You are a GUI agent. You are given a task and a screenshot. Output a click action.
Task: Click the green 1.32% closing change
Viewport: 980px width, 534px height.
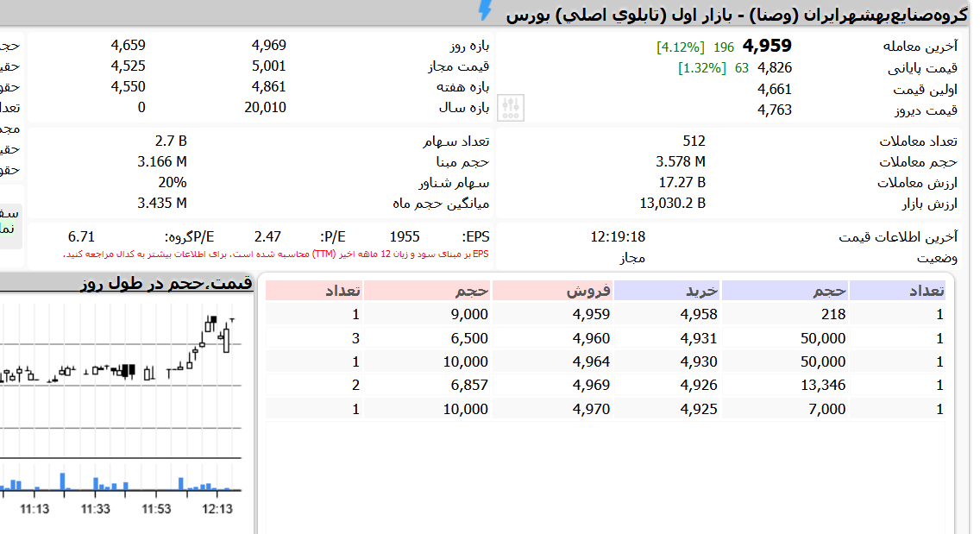[702, 68]
